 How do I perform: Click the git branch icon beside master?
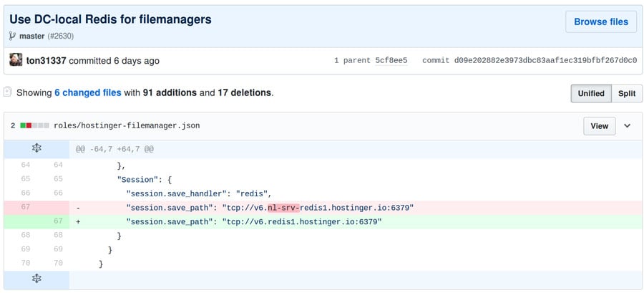(12, 36)
